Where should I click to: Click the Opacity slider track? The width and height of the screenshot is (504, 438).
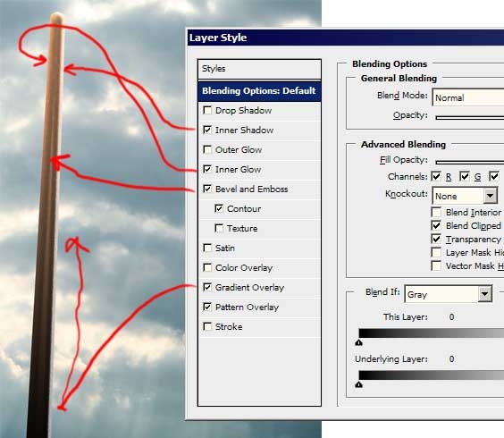click(x=470, y=118)
